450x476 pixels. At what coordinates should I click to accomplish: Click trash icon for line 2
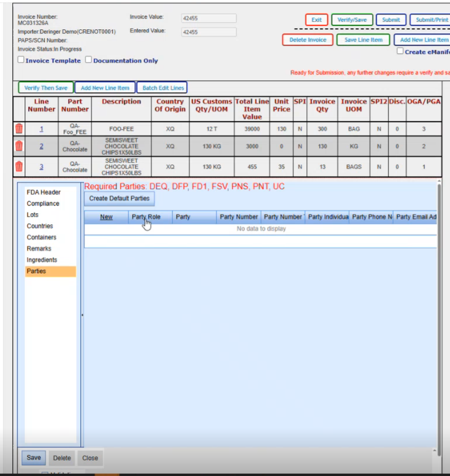click(x=19, y=146)
